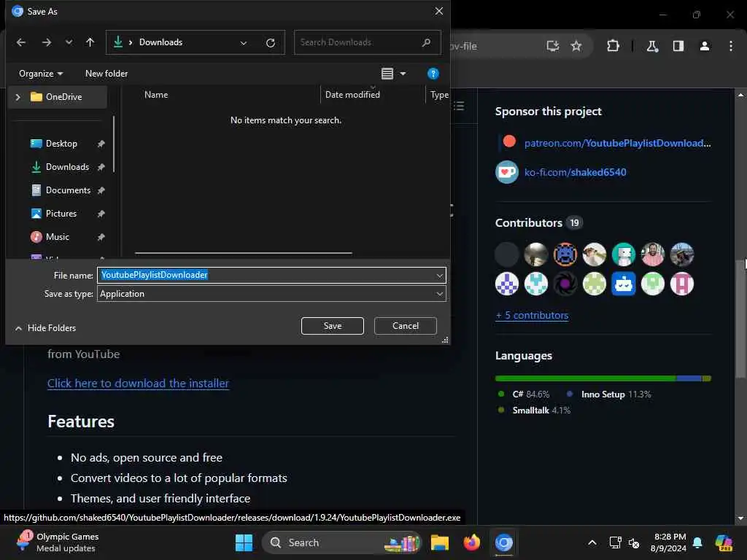Unpin Documents pin icon
Image resolution: width=747 pixels, height=560 pixels.
click(x=101, y=190)
